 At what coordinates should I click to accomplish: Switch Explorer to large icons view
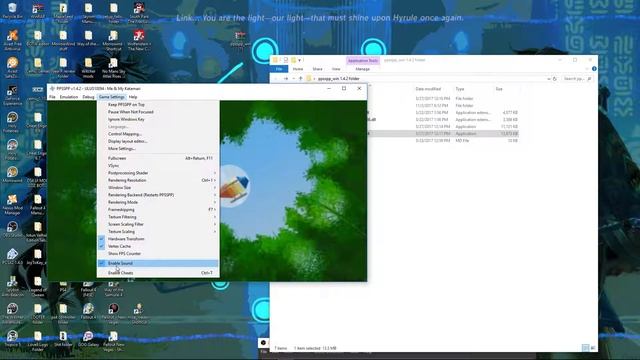(593, 347)
